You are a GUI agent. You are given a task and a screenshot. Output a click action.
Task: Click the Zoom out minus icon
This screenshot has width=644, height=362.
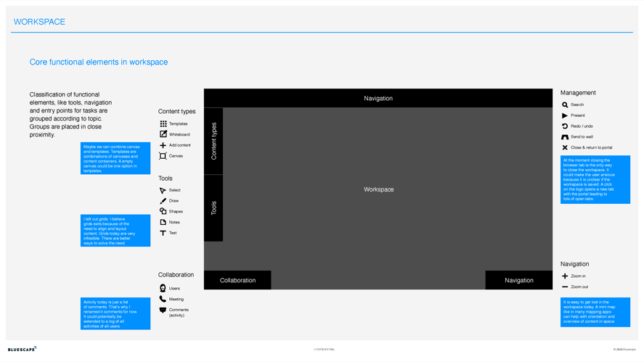point(565,287)
